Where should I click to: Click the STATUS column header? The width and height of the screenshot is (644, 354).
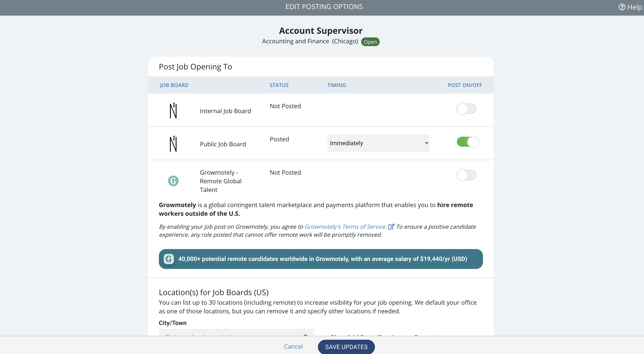coord(279,85)
